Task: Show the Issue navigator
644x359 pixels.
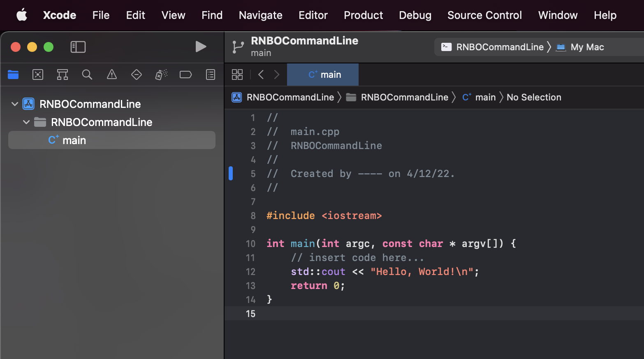Action: 112,75
